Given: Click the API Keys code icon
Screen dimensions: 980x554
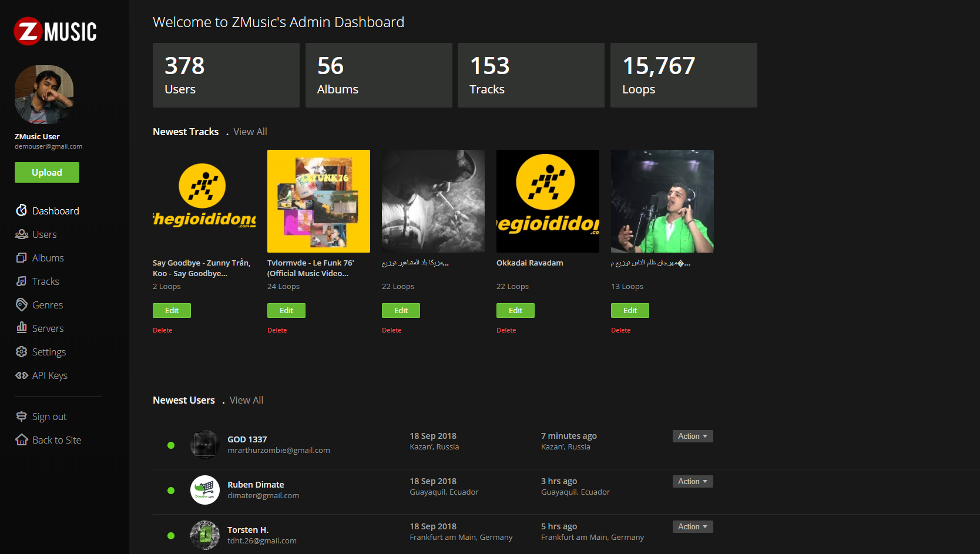Looking at the screenshot, I should pyautogui.click(x=22, y=375).
